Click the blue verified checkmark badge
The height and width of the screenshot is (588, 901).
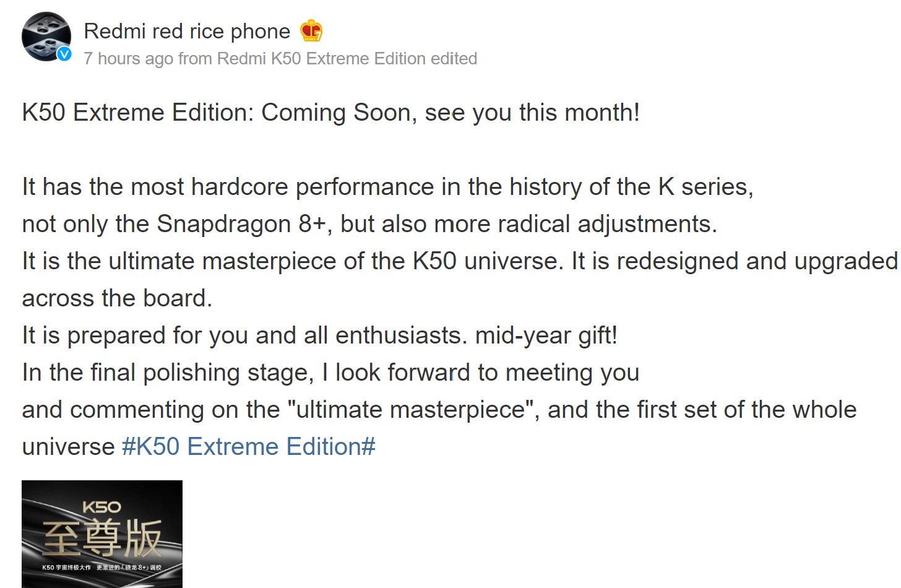(x=63, y=55)
